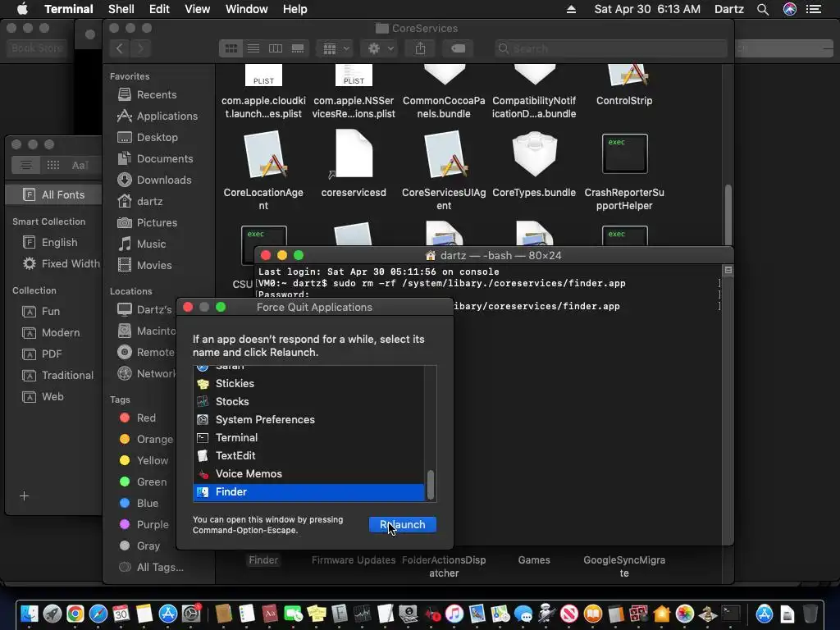Select the CoreTypes.bundle icon

click(534, 155)
